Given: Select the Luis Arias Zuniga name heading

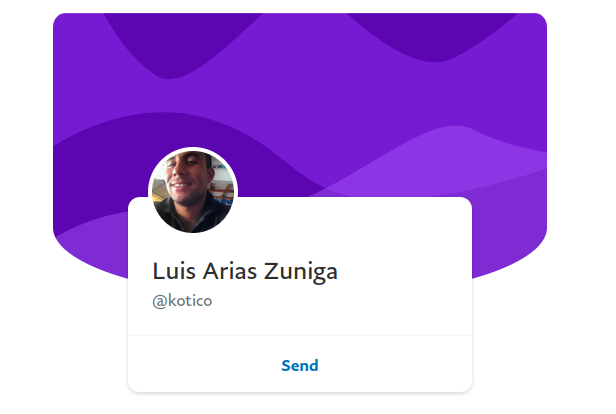Looking at the screenshot, I should 245,271.
